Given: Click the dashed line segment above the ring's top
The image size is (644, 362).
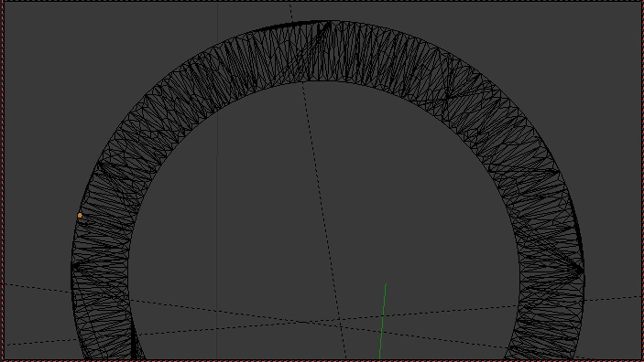Looking at the screenshot, I should coord(291,12).
